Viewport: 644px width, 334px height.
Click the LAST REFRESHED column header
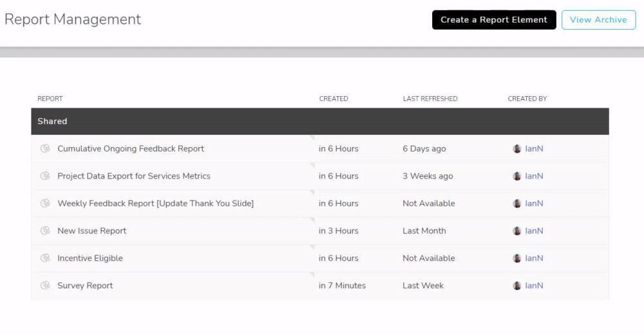[430, 99]
